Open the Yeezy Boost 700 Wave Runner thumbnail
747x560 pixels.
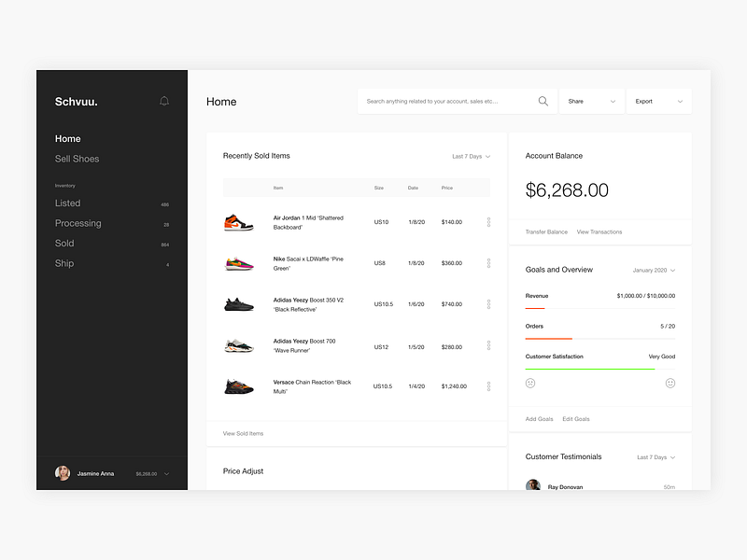click(239, 345)
